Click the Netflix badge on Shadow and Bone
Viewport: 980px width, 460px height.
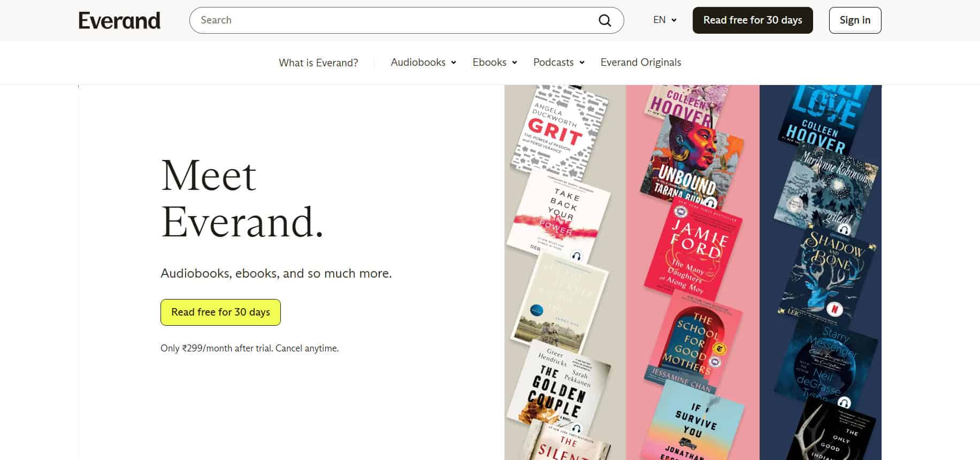(834, 309)
